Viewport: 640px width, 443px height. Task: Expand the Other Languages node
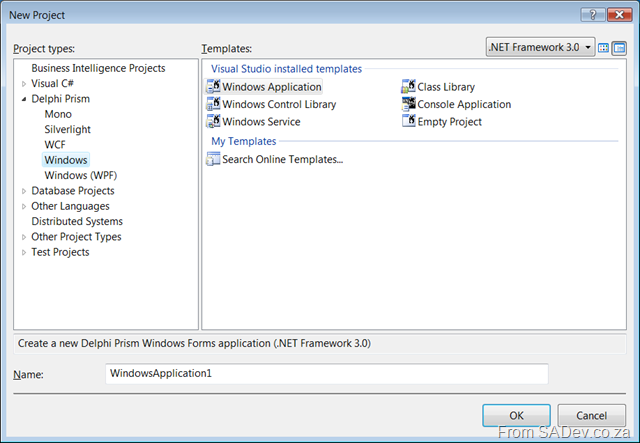[24, 206]
